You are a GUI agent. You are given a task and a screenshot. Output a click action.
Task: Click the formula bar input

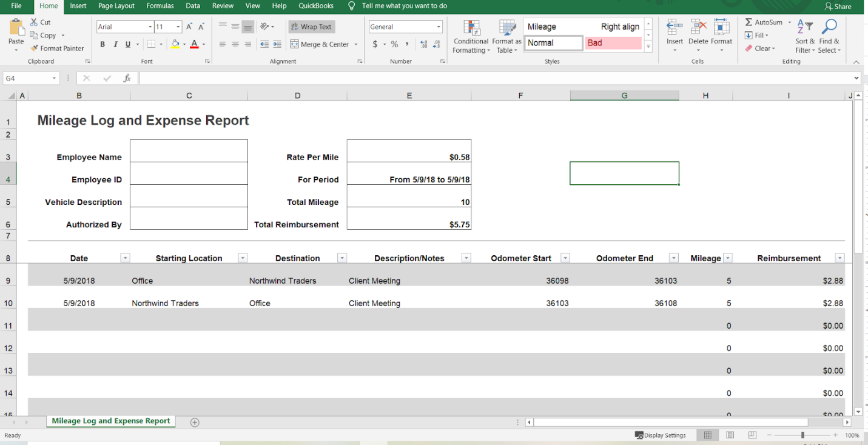[x=496, y=78]
